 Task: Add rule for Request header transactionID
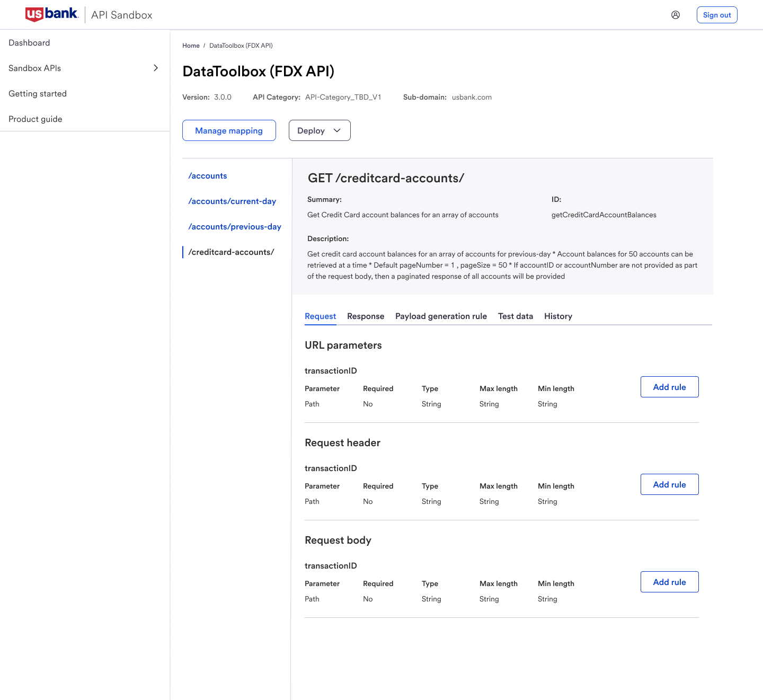point(670,484)
